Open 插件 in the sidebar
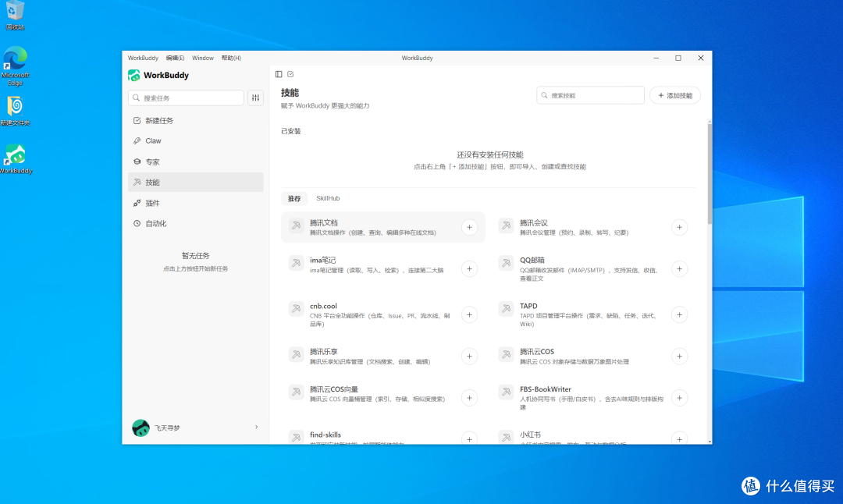This screenshot has width=843, height=504. click(196, 203)
